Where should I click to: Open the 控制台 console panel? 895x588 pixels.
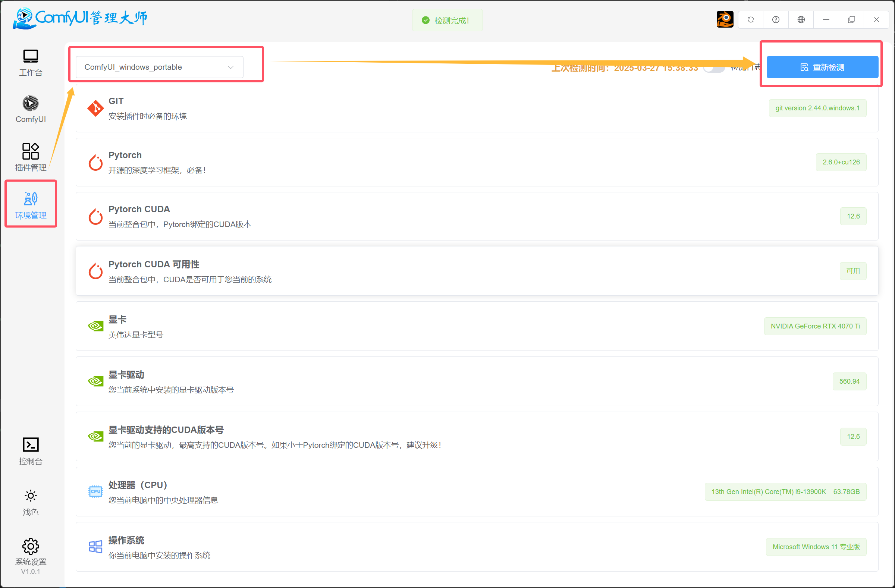pos(31,451)
